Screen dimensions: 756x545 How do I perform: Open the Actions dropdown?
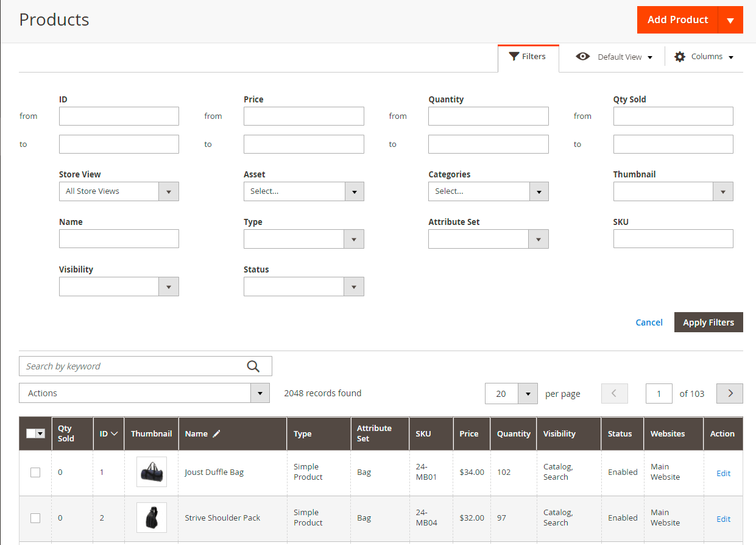pos(144,393)
